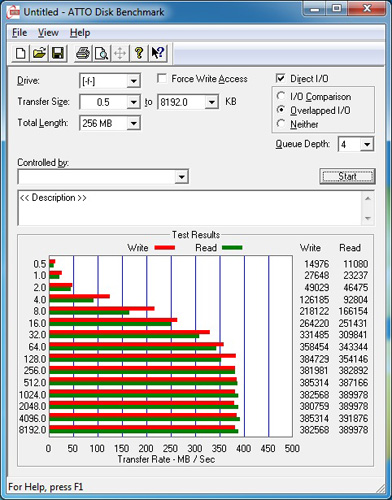This screenshot has height=500, width=392.
Task: Click the Start benchmark button
Action: pos(347,176)
